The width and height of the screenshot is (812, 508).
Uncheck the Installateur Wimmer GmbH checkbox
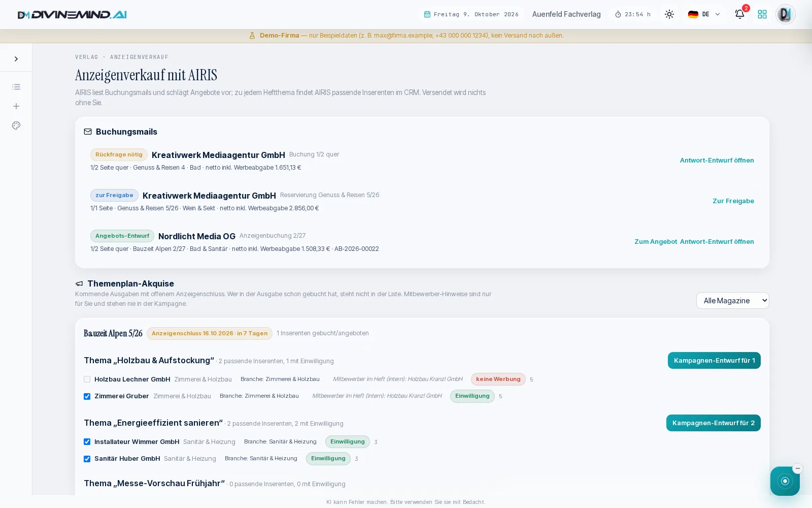click(87, 442)
